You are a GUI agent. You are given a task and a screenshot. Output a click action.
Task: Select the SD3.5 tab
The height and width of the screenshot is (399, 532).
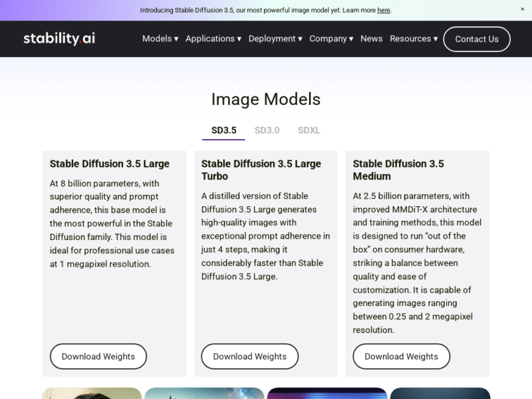[x=223, y=130]
